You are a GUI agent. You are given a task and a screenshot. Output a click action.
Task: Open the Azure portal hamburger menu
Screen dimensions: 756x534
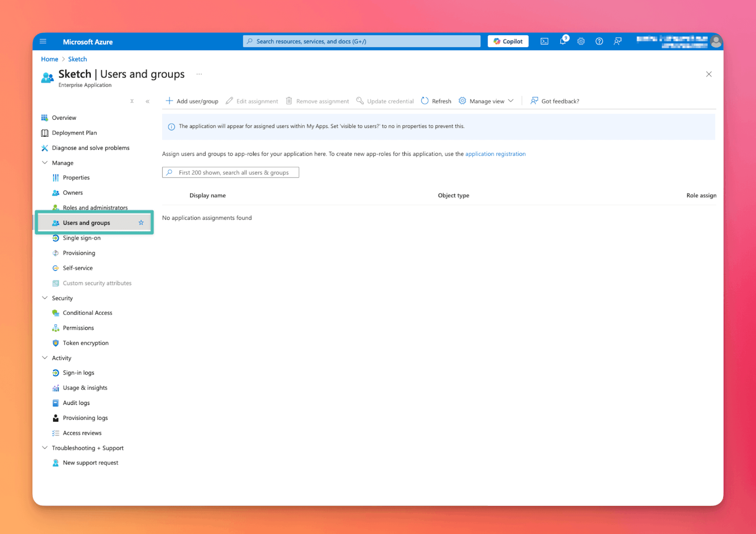(x=43, y=41)
